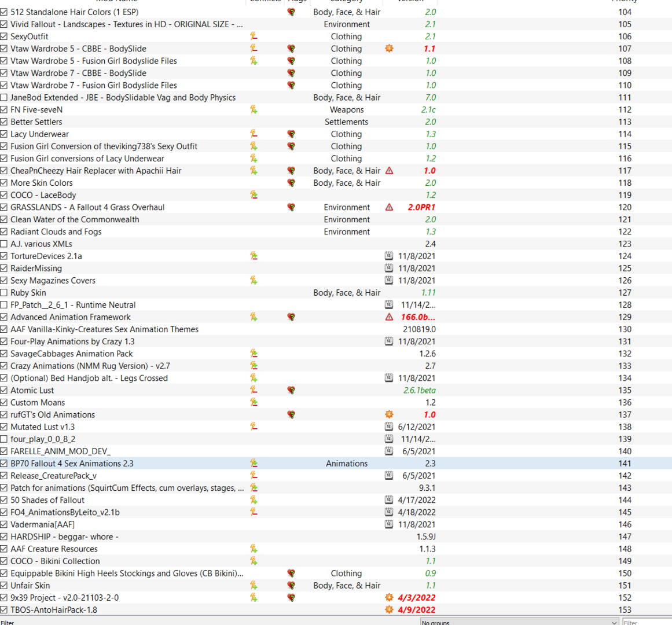Click the conflict icon for COCO - LaceBody
The image size is (672, 625).
click(254, 195)
